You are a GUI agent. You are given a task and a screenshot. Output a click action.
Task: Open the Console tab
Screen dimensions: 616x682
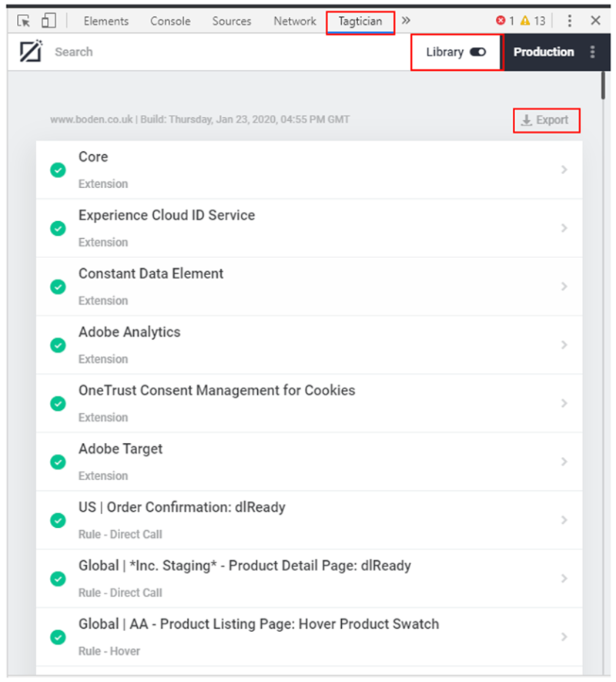coord(170,22)
